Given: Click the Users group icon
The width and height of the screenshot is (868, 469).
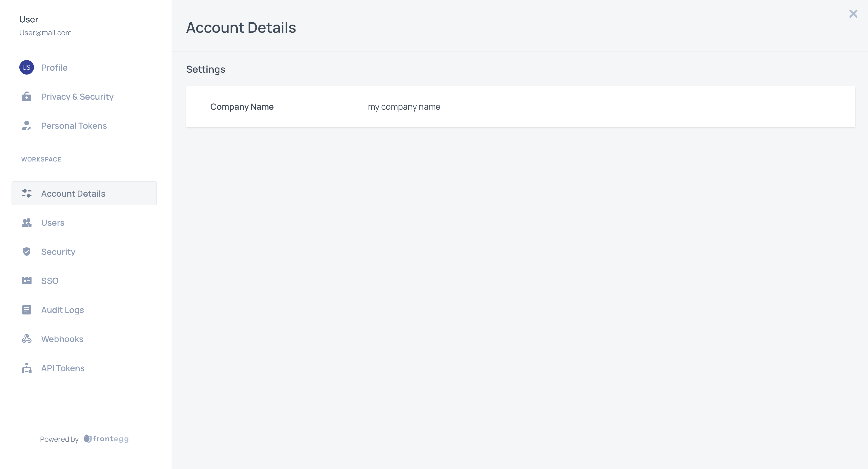Looking at the screenshot, I should click(27, 222).
